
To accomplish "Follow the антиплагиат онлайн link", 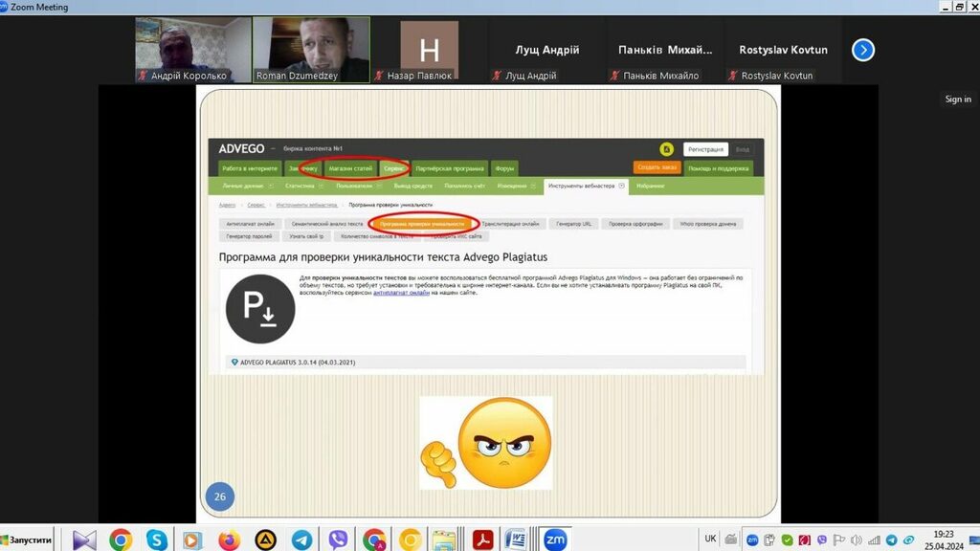I will point(401,293).
